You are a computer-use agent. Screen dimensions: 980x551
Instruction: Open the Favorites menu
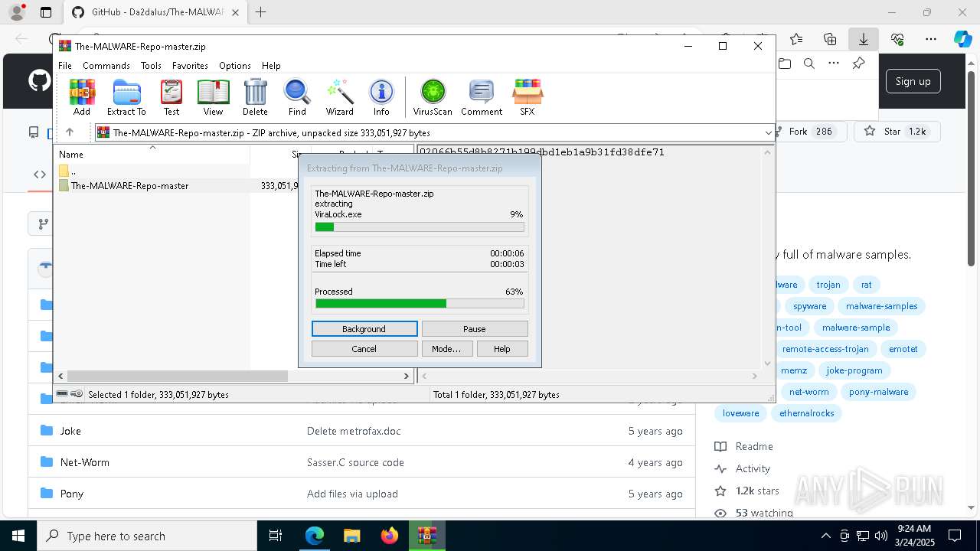190,66
